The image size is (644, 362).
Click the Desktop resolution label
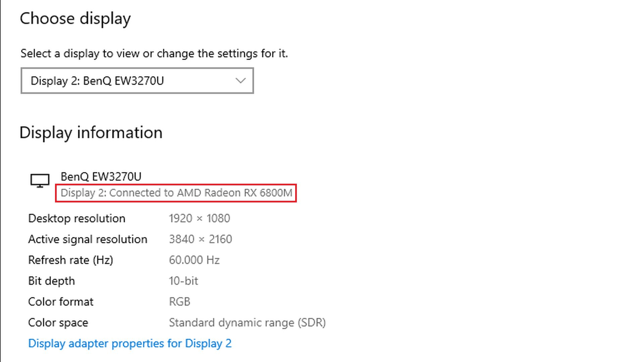point(77,219)
